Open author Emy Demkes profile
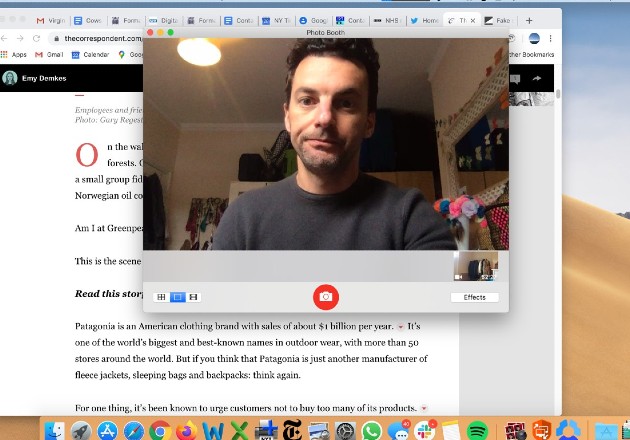The image size is (630, 440). pos(34,78)
